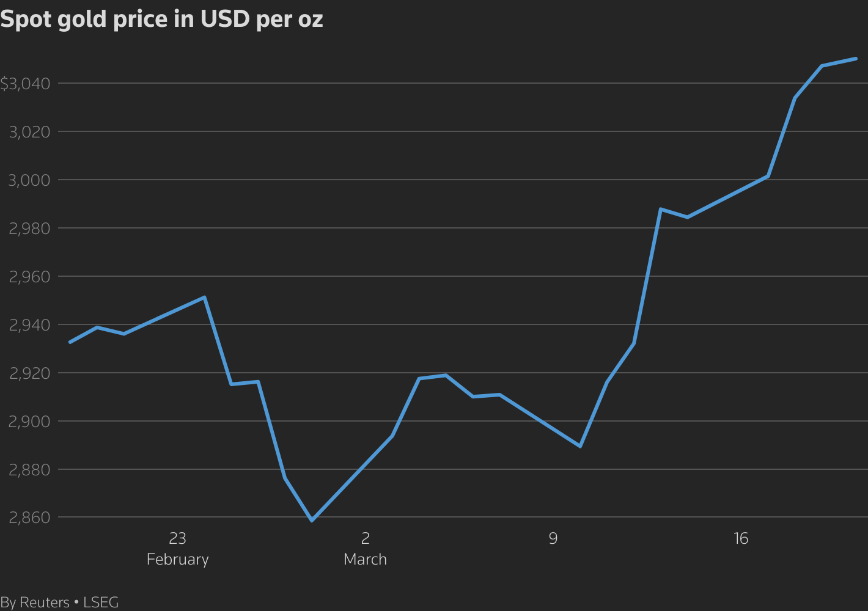This screenshot has width=868, height=611.
Task: Select the 16 date tick label
Action: (x=740, y=538)
